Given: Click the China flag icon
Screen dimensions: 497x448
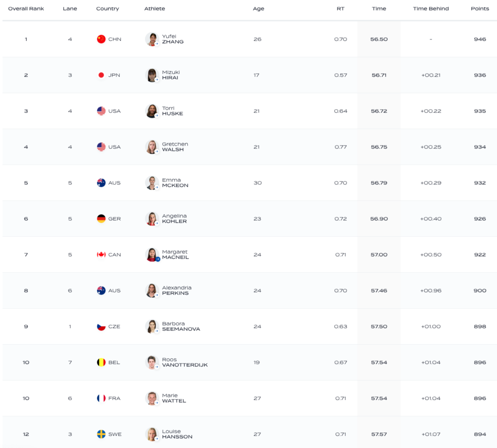Looking at the screenshot, I should [101, 39].
